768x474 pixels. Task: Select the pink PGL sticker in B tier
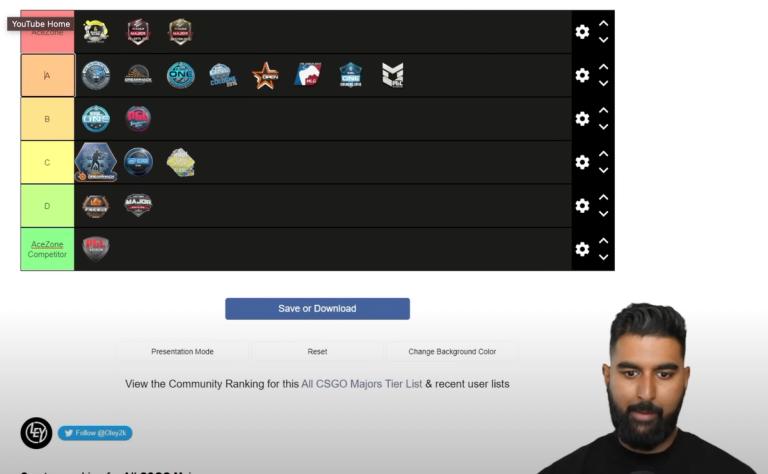[138, 118]
